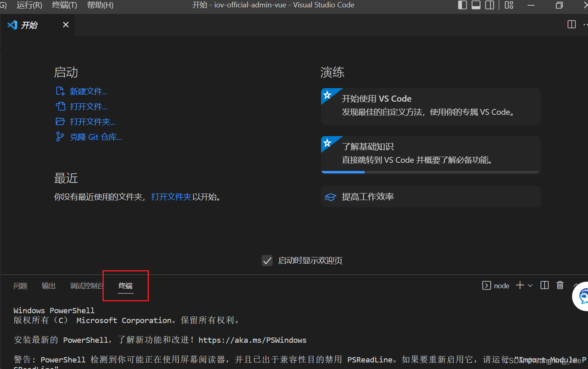Select the 开始 editor tab
This screenshot has height=369, width=588.
(38, 25)
